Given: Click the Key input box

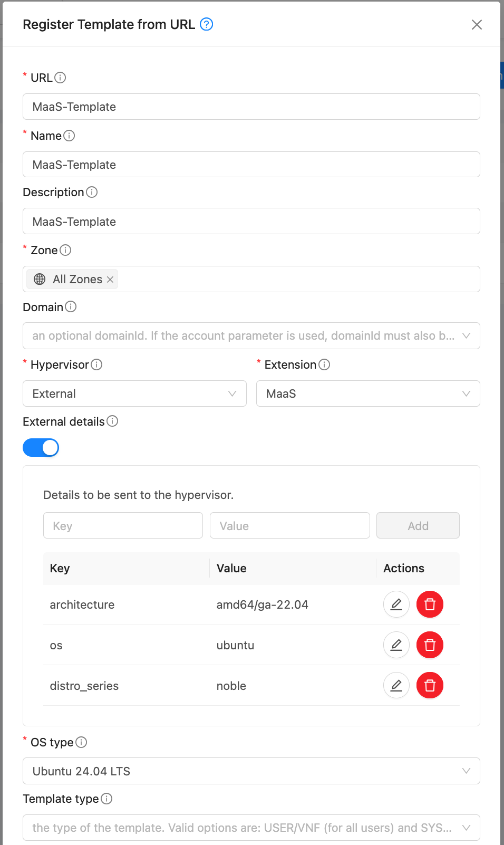Looking at the screenshot, I should click(123, 525).
